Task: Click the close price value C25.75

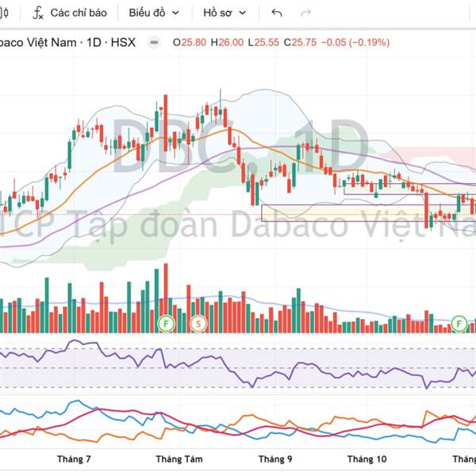Action: point(300,43)
